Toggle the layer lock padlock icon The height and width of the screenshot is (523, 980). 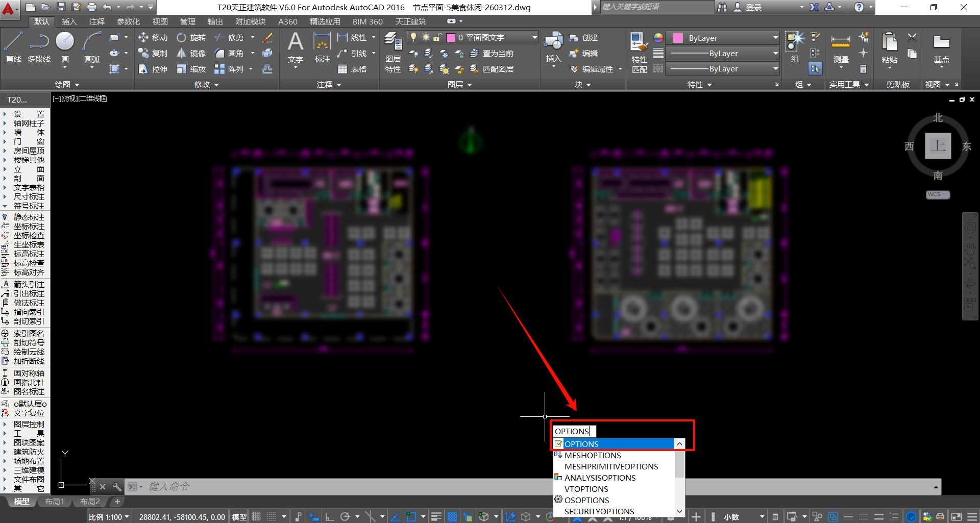[437, 37]
